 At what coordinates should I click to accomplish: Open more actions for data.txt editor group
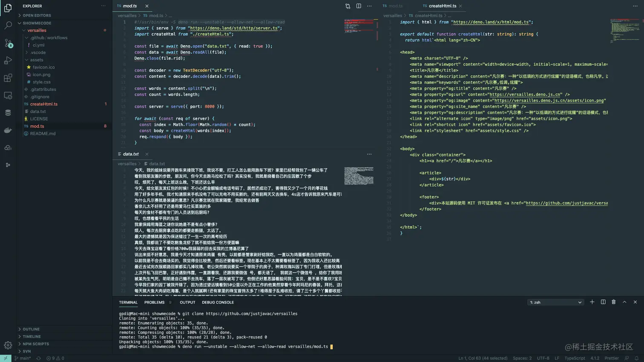click(369, 154)
